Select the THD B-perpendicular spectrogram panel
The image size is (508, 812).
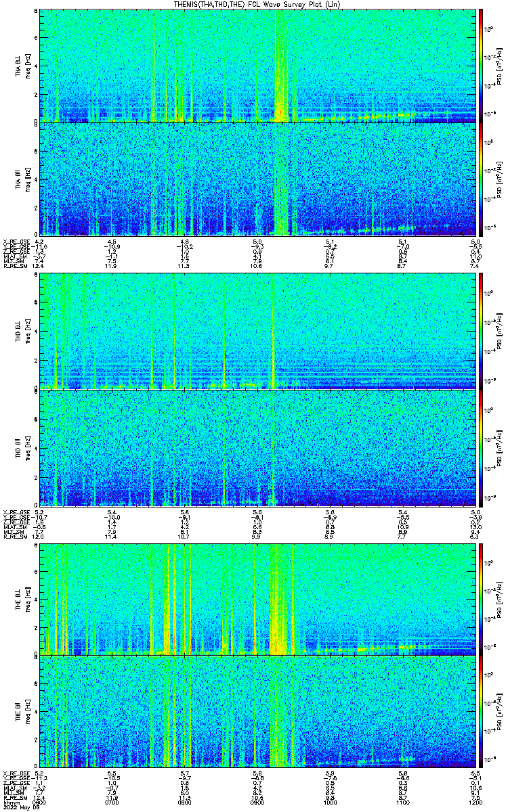pyautogui.click(x=258, y=331)
